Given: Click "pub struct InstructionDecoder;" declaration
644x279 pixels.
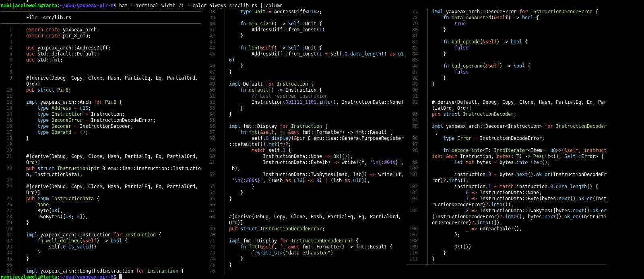Looking at the screenshot, I should 474,114.
